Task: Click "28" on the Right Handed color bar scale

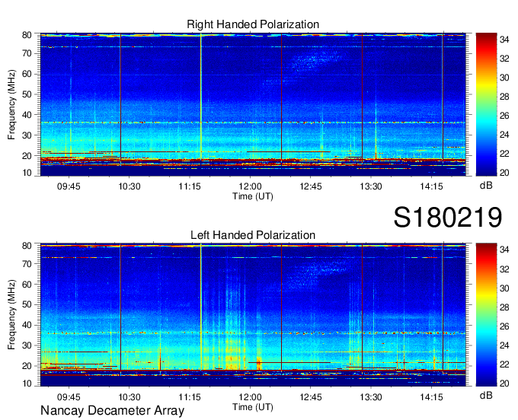Action: (x=504, y=97)
